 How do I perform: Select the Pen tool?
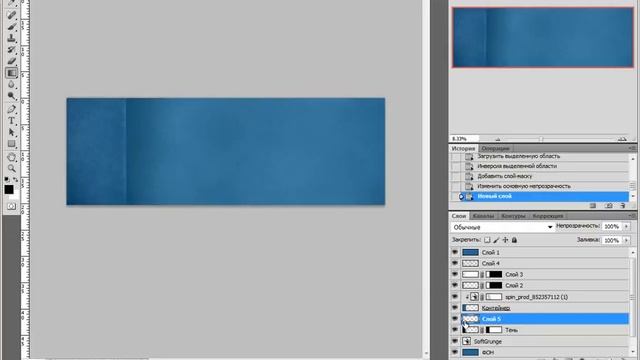click(x=11, y=109)
